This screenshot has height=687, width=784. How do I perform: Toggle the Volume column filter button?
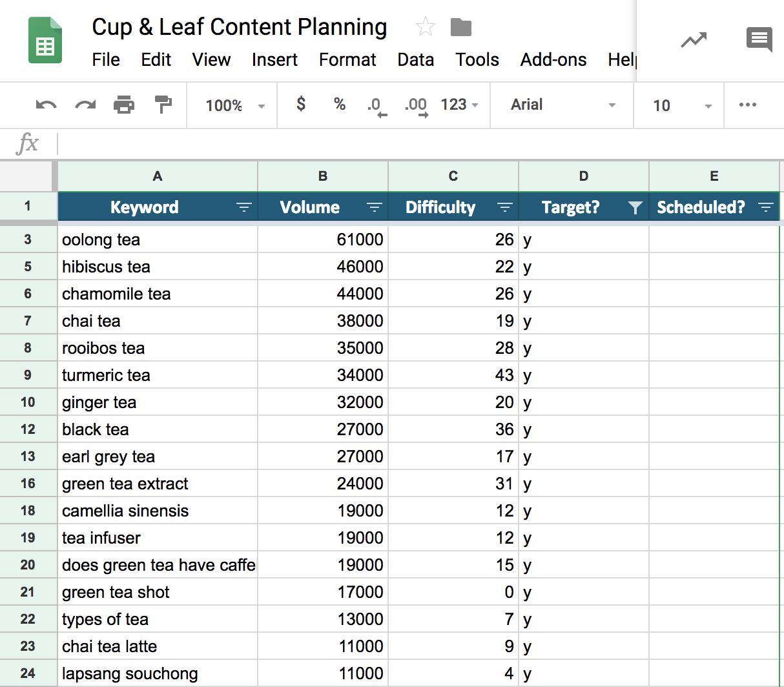tap(374, 207)
